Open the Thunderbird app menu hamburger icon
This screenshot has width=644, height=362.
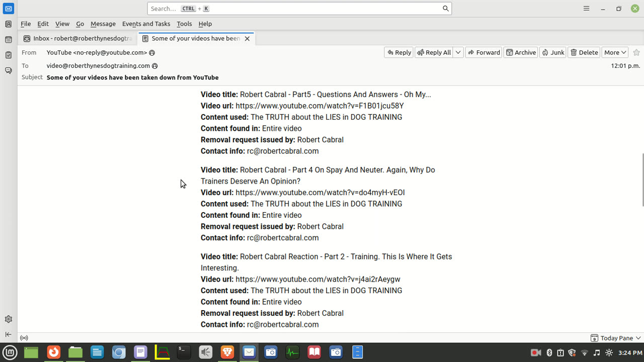[586, 9]
